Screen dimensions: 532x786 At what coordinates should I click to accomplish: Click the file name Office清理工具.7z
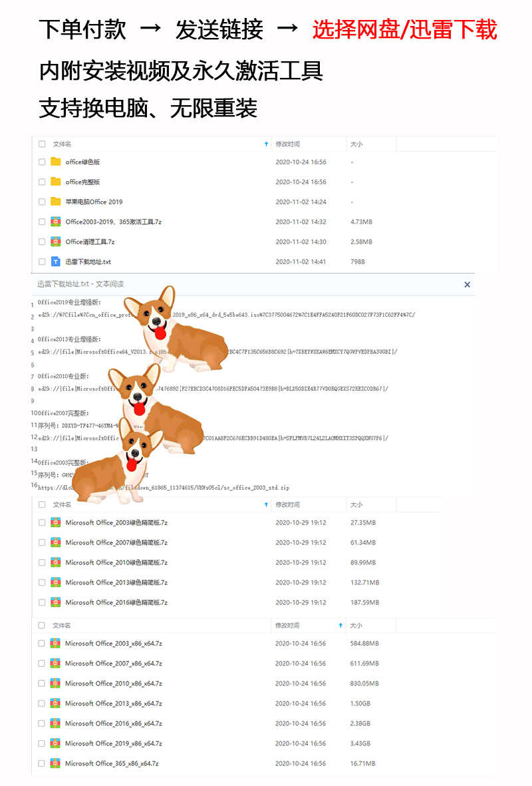[x=90, y=242]
